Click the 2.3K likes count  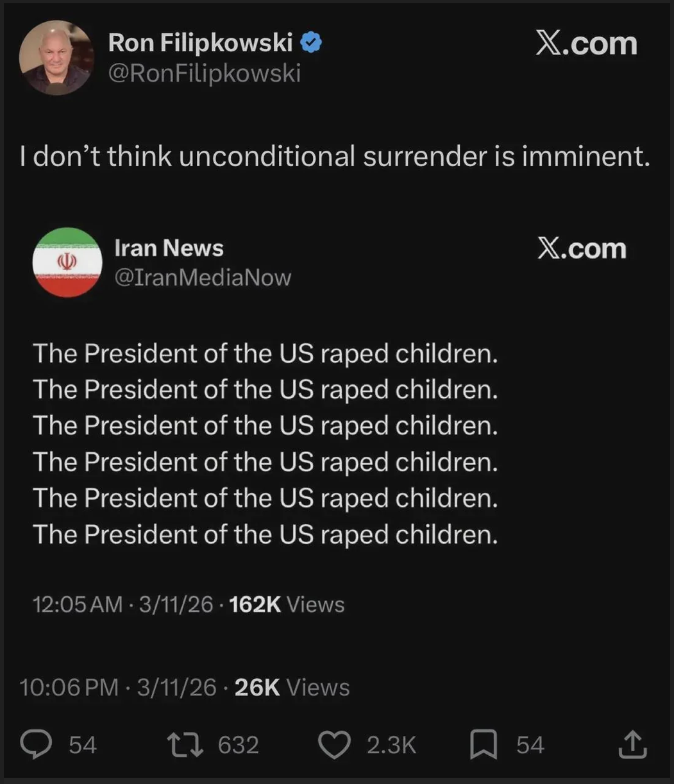391,745
